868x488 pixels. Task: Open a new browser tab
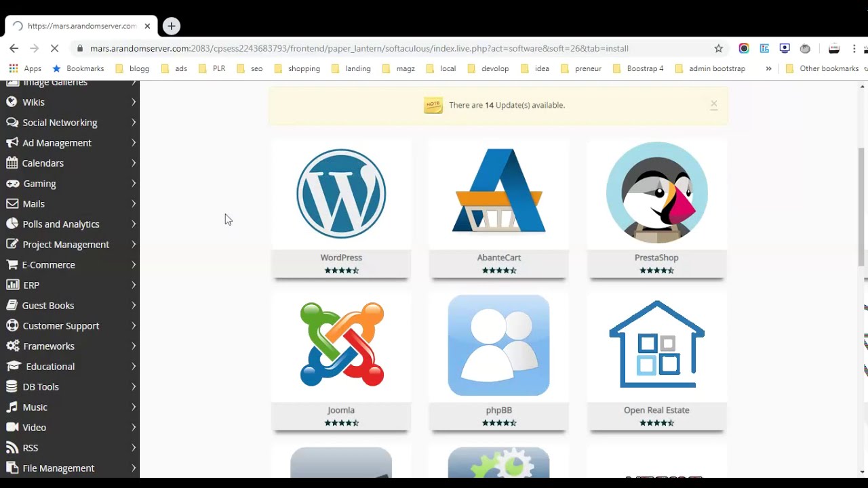point(172,26)
